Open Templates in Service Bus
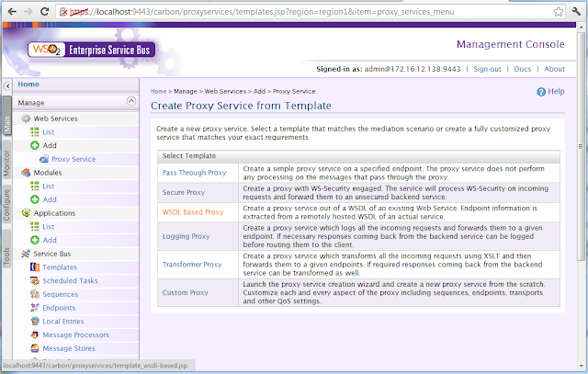Screen dimensions: 588x374 click(60, 267)
